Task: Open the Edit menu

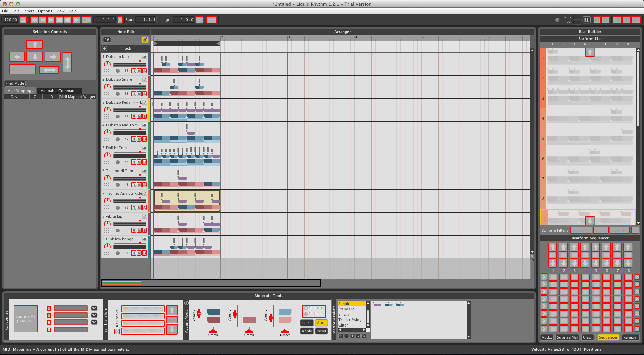Action: point(16,11)
